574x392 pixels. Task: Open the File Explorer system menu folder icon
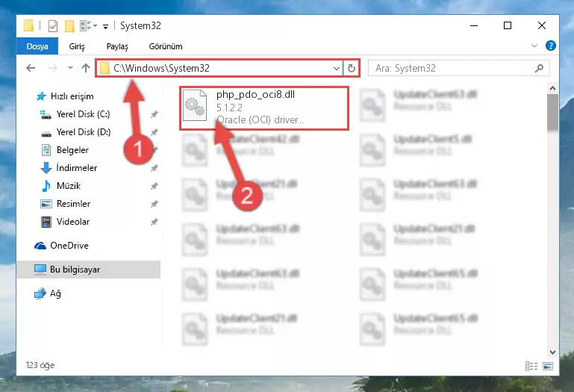tap(28, 25)
